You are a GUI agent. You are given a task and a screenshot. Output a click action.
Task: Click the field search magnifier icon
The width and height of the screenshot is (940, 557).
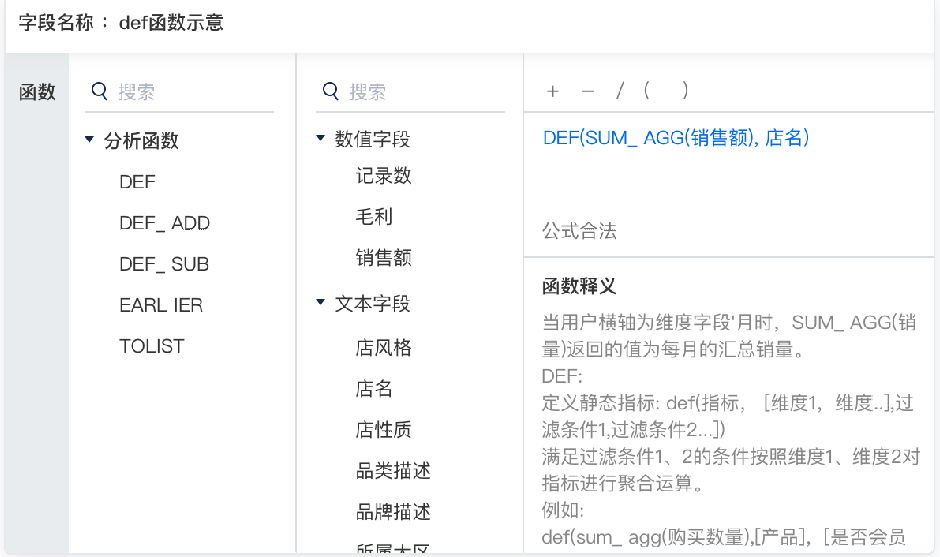point(330,92)
